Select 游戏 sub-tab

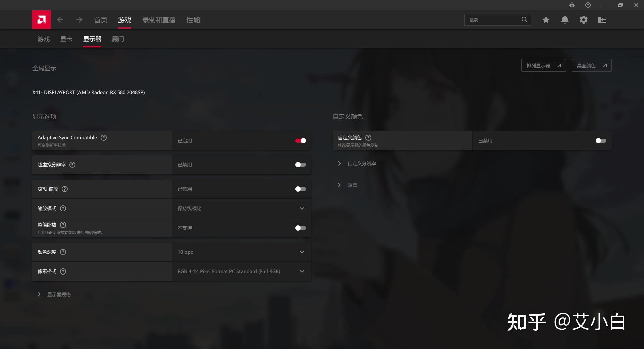[x=44, y=39]
